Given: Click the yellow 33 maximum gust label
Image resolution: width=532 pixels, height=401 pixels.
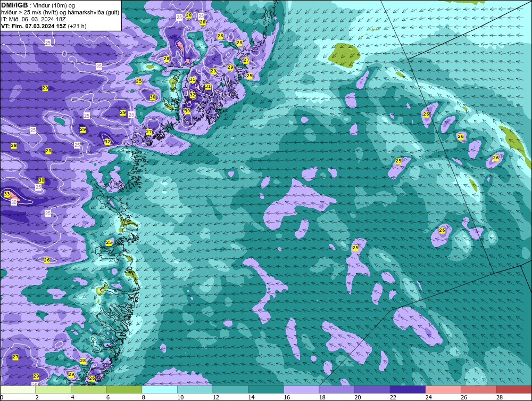Looking at the screenshot, I should [7, 194].
